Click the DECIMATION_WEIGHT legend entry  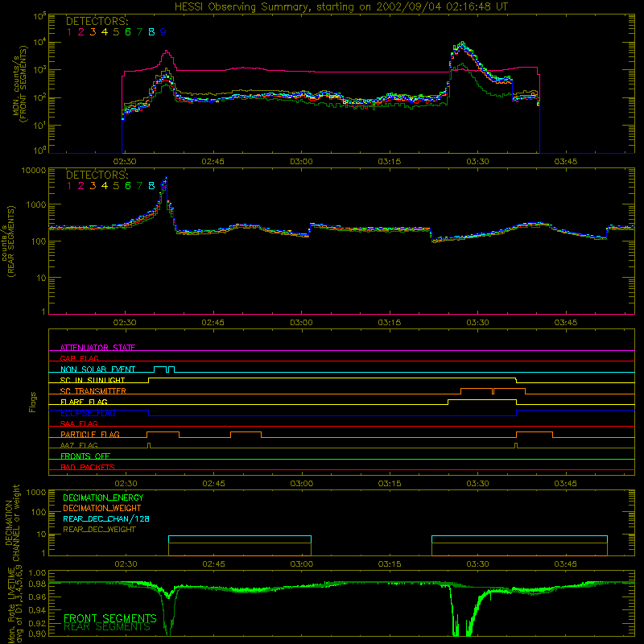(x=102, y=508)
